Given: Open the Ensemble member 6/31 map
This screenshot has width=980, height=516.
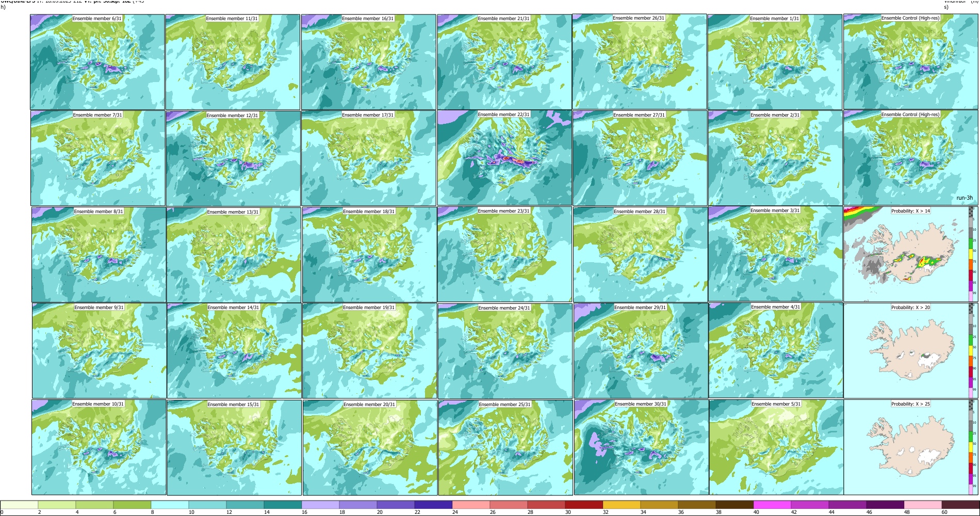Looking at the screenshot, I should [x=97, y=62].
